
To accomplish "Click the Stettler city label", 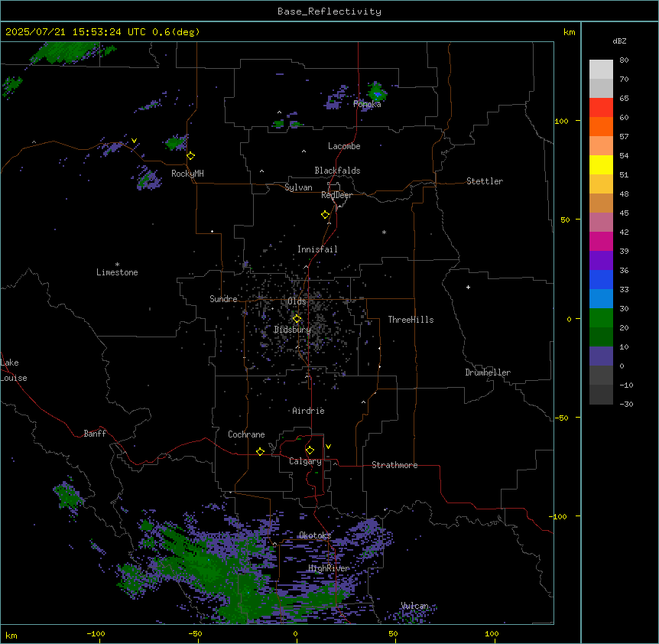I will [x=485, y=181].
